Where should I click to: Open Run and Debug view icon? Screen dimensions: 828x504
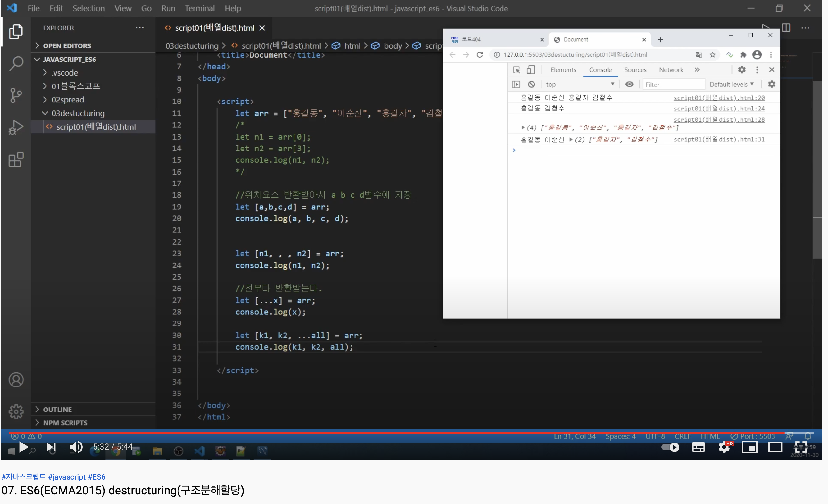point(16,127)
